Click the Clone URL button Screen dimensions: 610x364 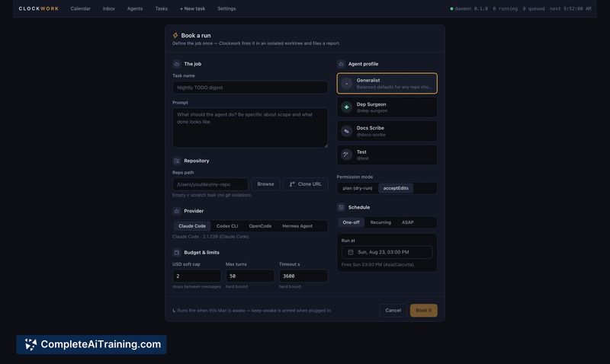306,184
